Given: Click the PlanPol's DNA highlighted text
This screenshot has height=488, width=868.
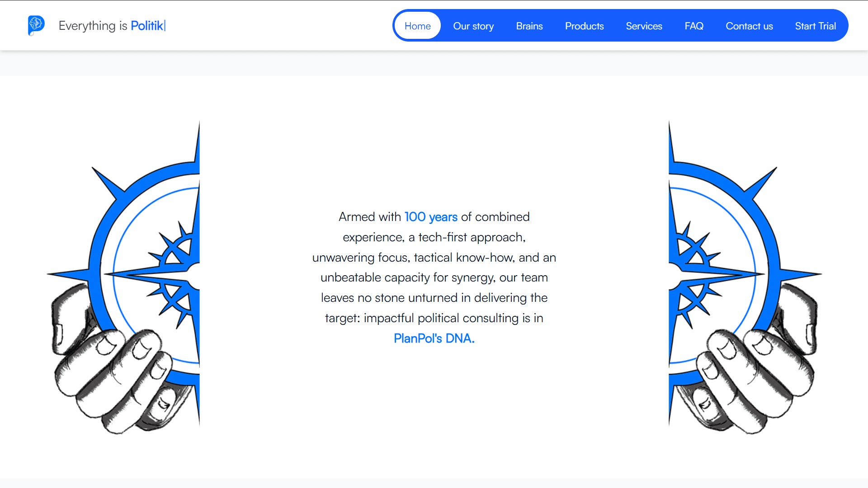Looking at the screenshot, I should pos(434,338).
